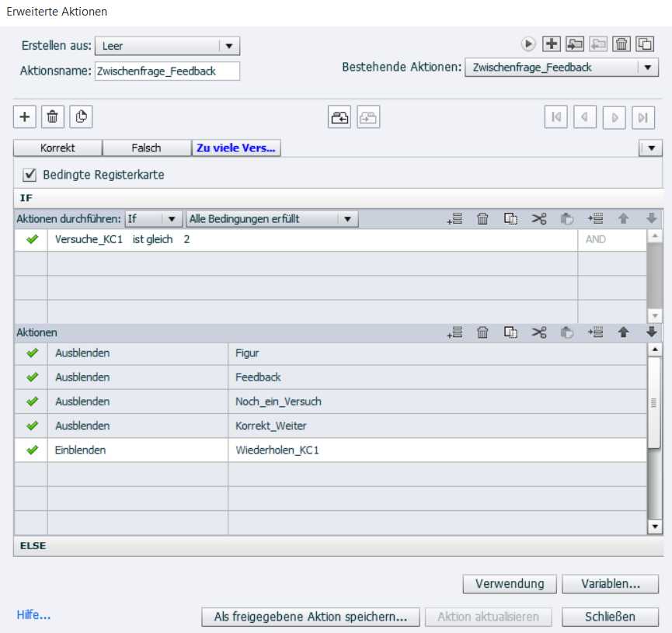
Task: Click into the Aktionsname text field
Action: click(167, 71)
